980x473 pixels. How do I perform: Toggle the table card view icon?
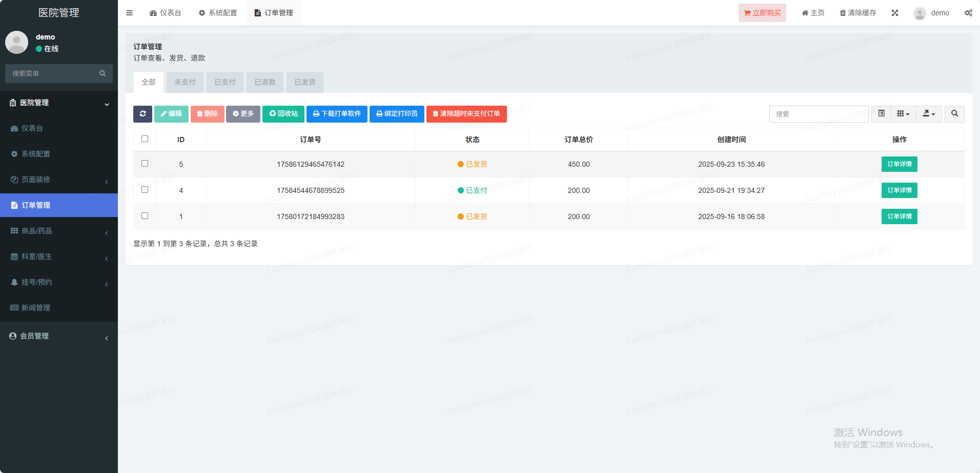[881, 114]
